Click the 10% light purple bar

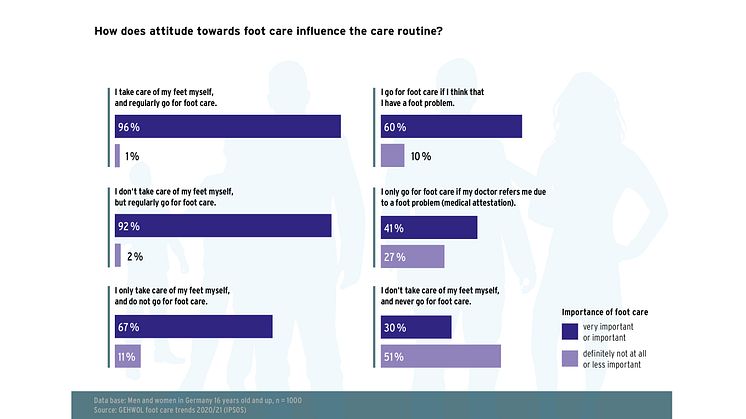[x=393, y=156]
